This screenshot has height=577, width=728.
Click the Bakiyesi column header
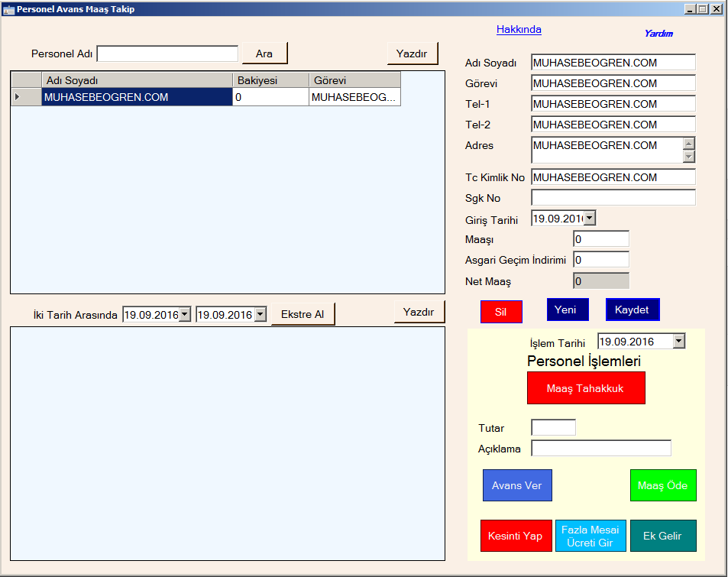click(x=270, y=80)
